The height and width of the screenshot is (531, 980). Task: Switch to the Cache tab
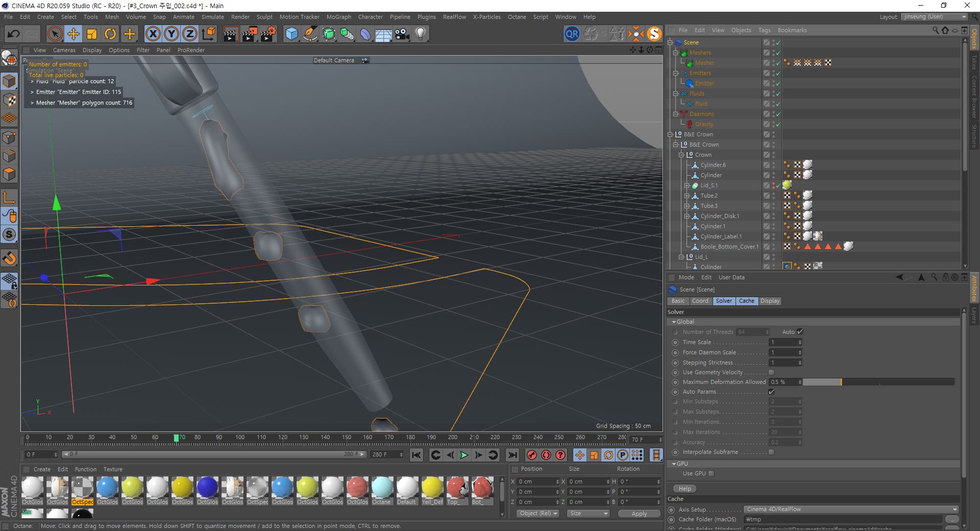pos(746,301)
